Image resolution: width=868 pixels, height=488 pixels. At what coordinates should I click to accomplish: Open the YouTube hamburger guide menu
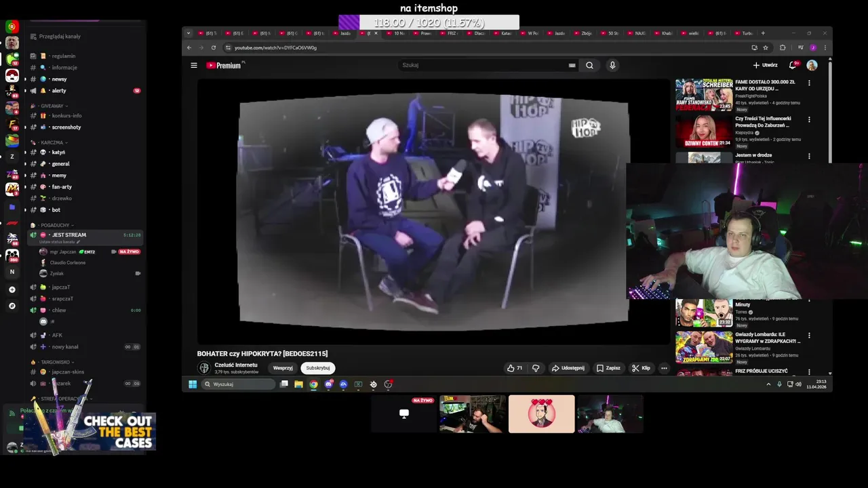[x=194, y=66]
